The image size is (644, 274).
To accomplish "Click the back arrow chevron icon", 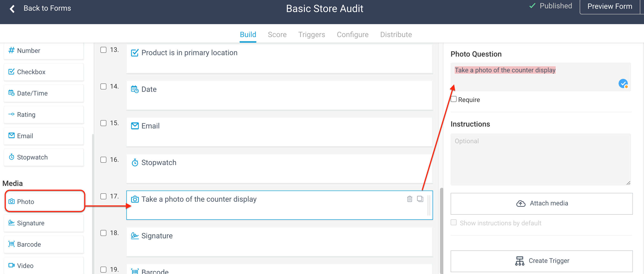I will pos(12,9).
